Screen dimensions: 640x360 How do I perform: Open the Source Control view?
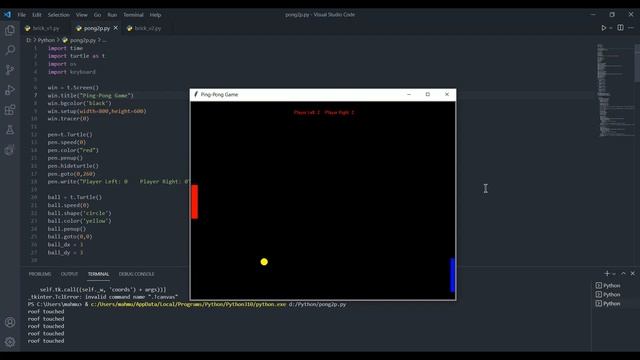10,70
